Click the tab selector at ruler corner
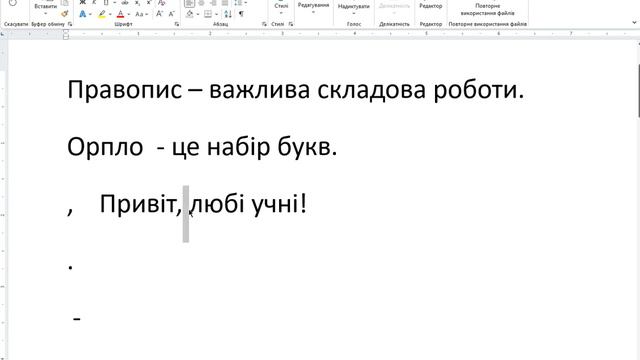This screenshot has width=640, height=360. pos(3,34)
